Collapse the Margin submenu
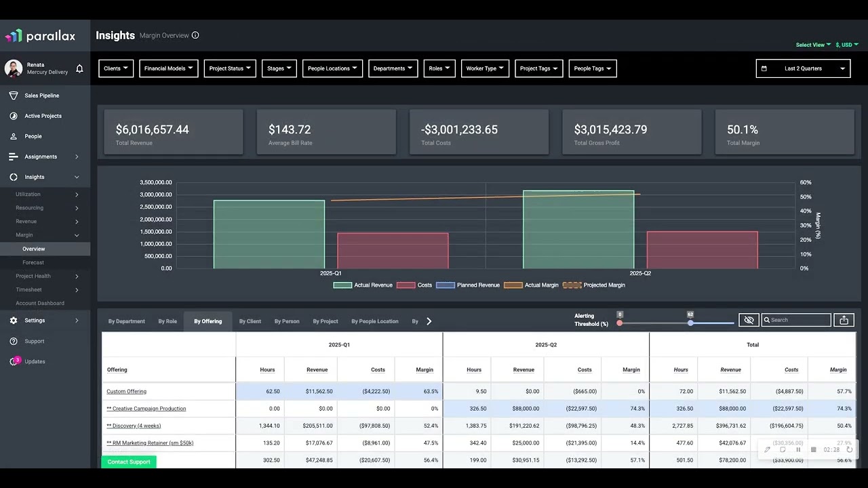 tap(45, 235)
